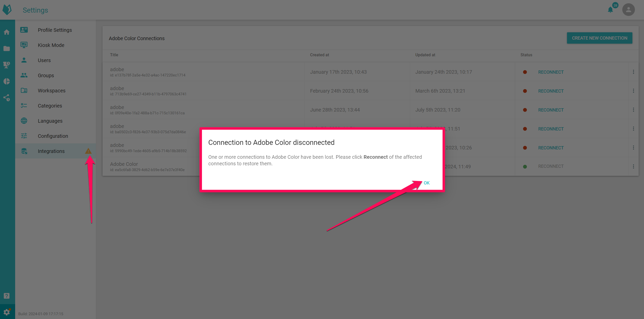Click the Profile Settings card icon
The height and width of the screenshot is (319, 644).
point(24,30)
